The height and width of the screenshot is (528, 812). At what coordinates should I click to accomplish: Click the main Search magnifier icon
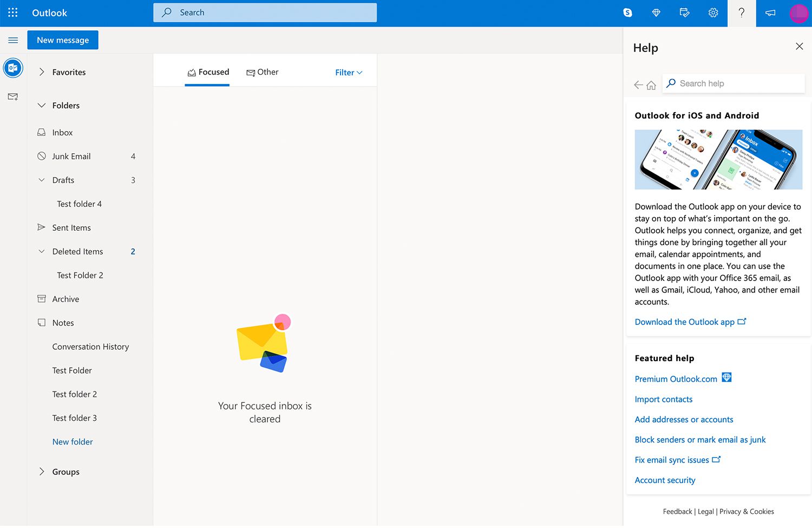point(167,12)
